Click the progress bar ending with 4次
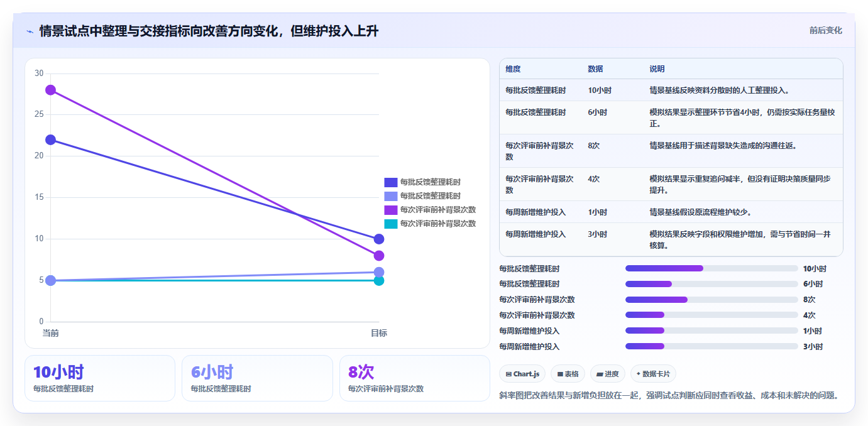The image size is (868, 426). click(711, 315)
